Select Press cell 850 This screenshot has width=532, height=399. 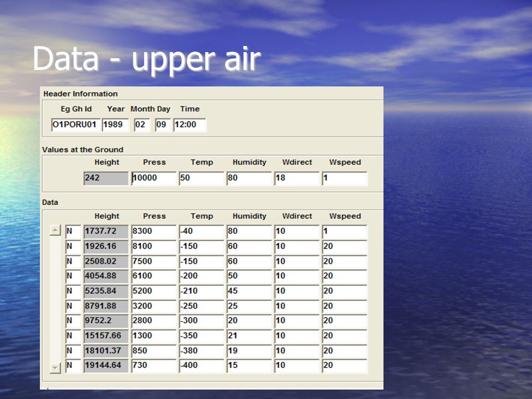click(x=154, y=351)
